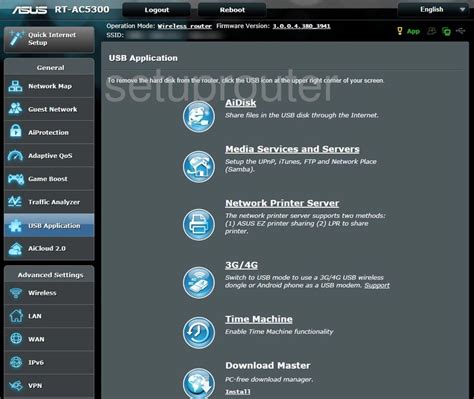The width and height of the screenshot is (474, 399).
Task: Click the IPv6 icon in sidebar
Action: click(x=16, y=362)
